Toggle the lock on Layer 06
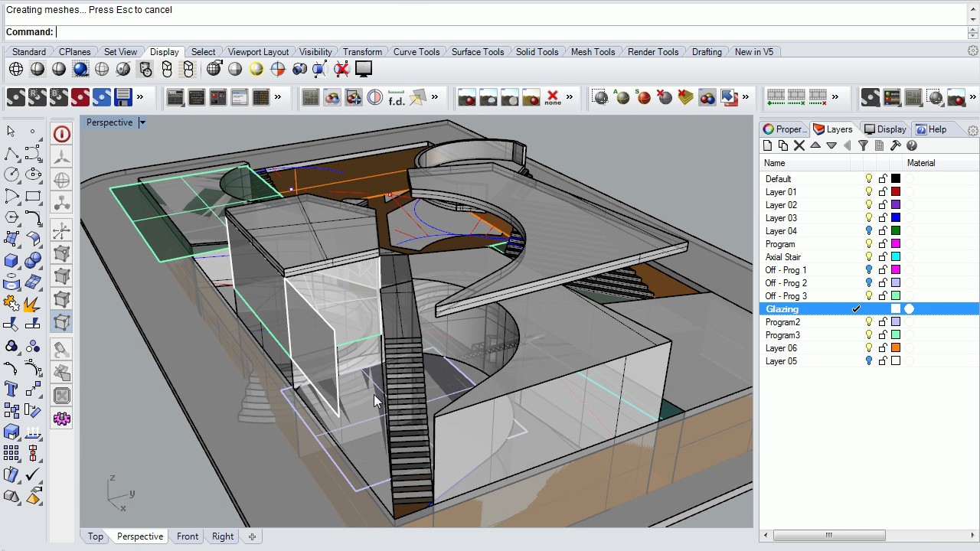 pos(883,347)
